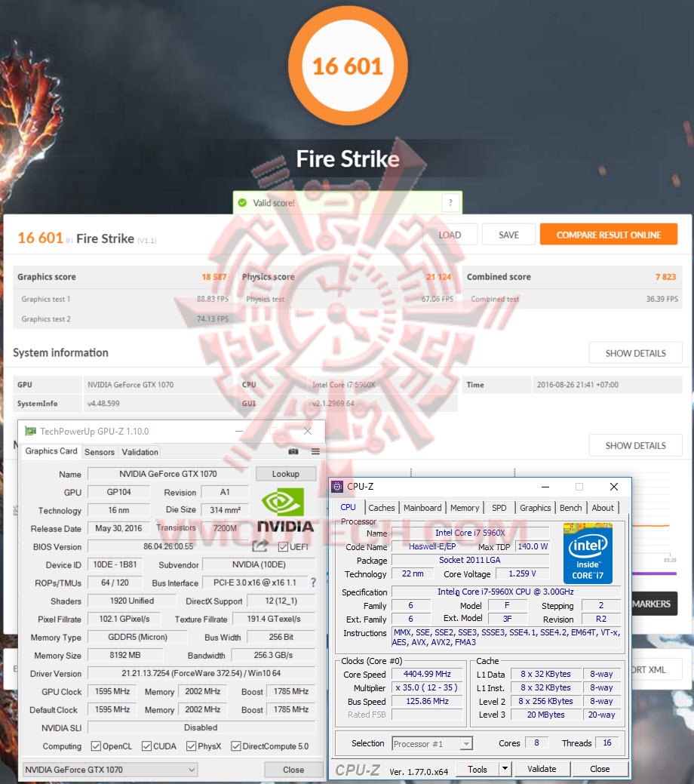Click the BIOS Version value 86.04.26.00.55
694x784 pixels.
168,546
